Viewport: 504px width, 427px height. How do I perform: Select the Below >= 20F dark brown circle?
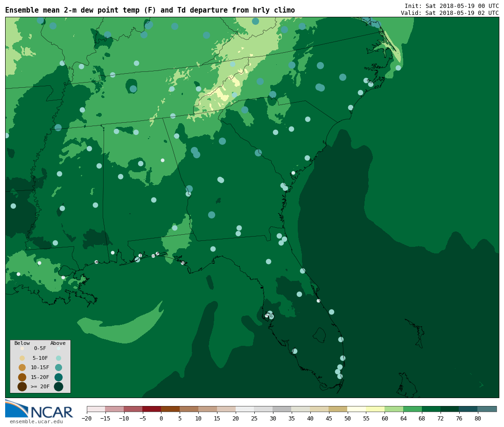[22, 386]
